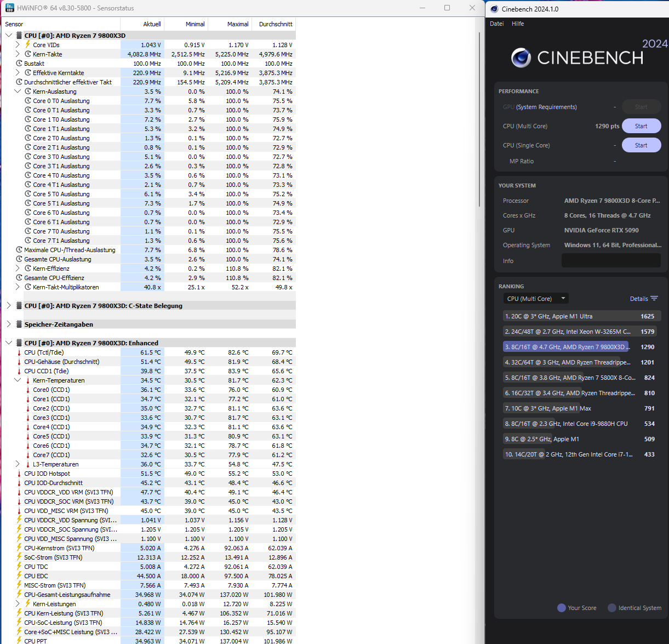Expand the Kern-Leistungen row
This screenshot has height=644, width=669.
pos(18,603)
